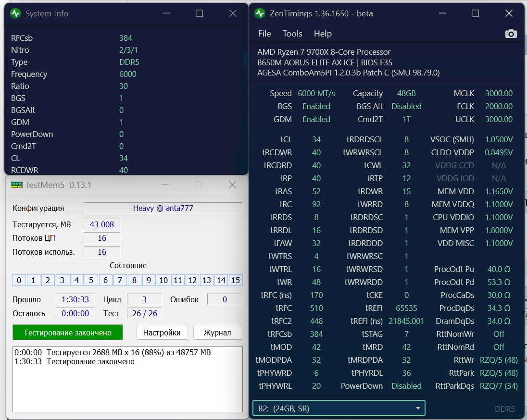The height and width of the screenshot is (420, 527).
Task: Select thread box 0 in Состояние
Action: pos(19,280)
